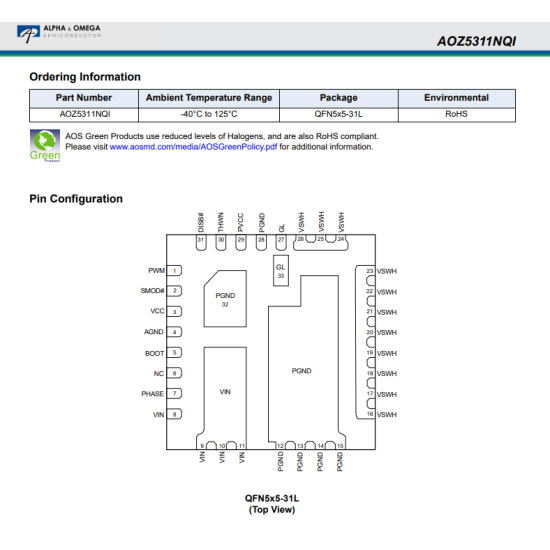
Task: Click the pin 19 VSWH label
Action: point(387,353)
